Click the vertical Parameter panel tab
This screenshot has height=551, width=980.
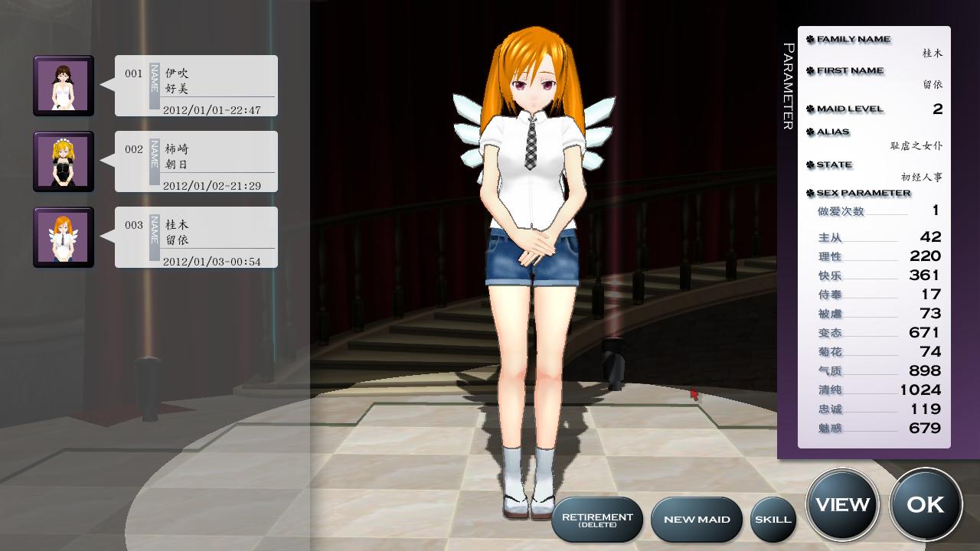pyautogui.click(x=788, y=86)
